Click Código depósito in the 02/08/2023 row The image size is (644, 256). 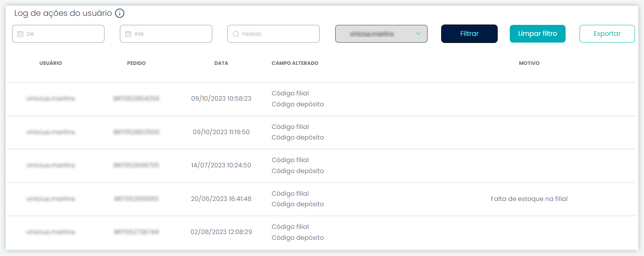pyautogui.click(x=298, y=238)
